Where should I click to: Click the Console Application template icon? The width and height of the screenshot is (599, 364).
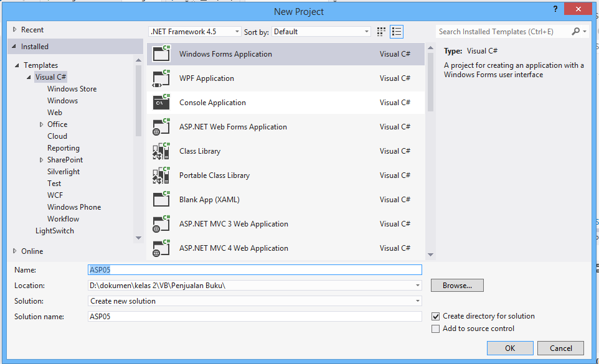coord(161,102)
